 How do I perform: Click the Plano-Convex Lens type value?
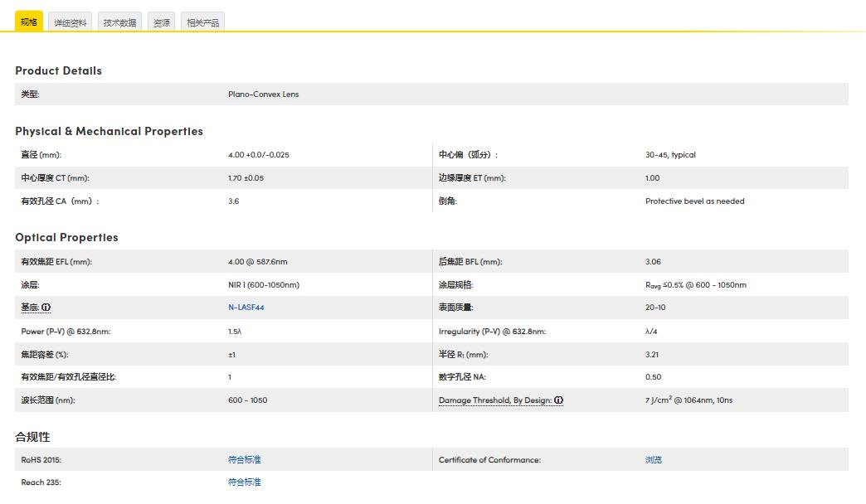pos(263,94)
